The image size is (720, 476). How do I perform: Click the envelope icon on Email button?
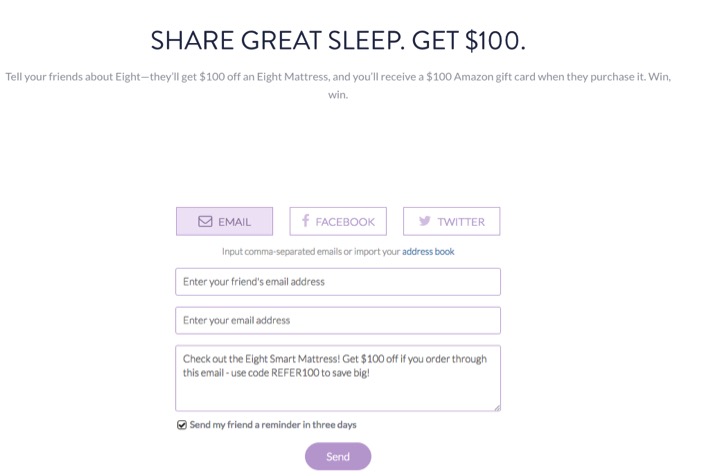205,222
